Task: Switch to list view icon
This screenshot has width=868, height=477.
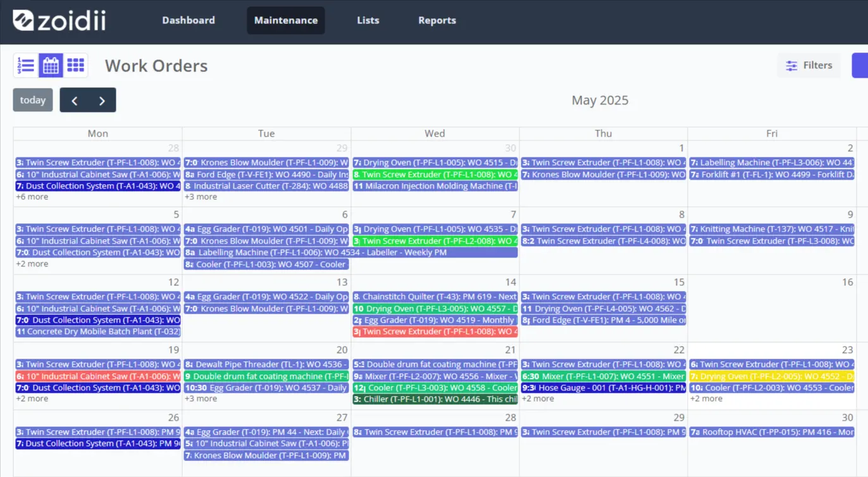Action: (x=26, y=65)
